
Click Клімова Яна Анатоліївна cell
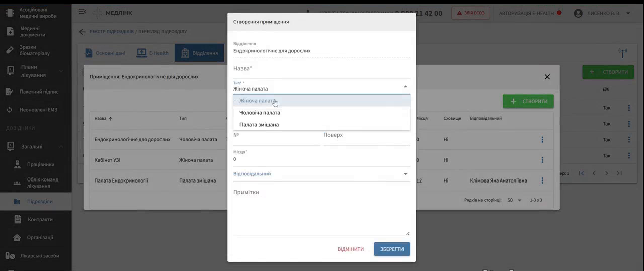tap(499, 180)
